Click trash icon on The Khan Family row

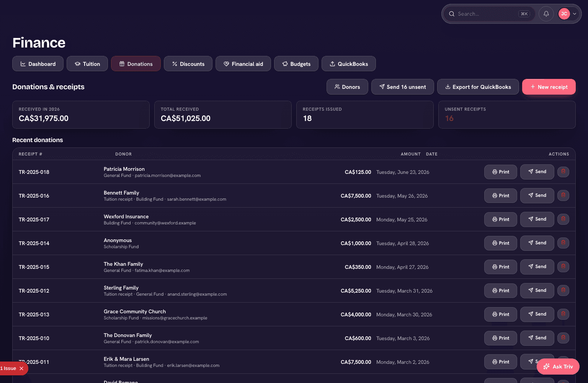pyautogui.click(x=563, y=267)
